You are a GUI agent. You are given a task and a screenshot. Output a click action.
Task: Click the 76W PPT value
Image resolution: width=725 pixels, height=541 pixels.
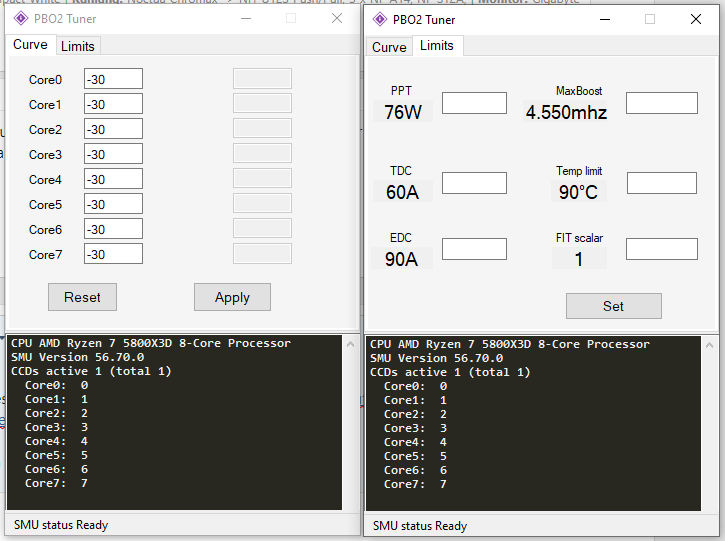pos(403,112)
